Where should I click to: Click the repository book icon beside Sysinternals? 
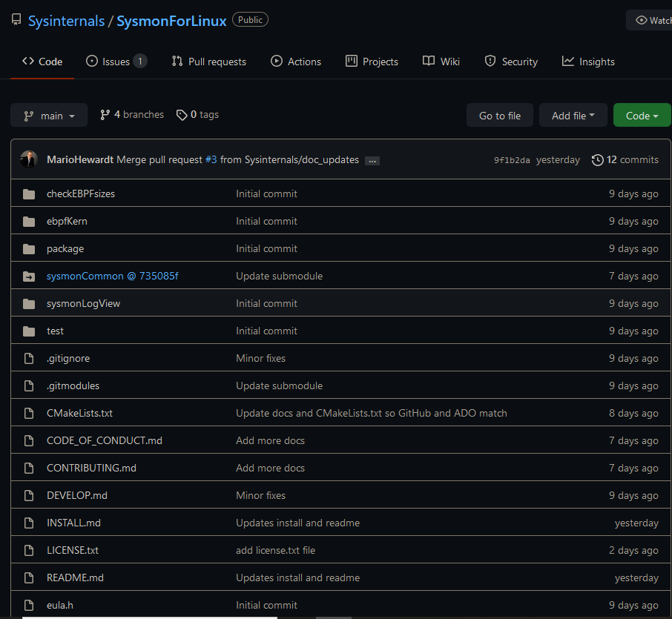tap(16, 19)
